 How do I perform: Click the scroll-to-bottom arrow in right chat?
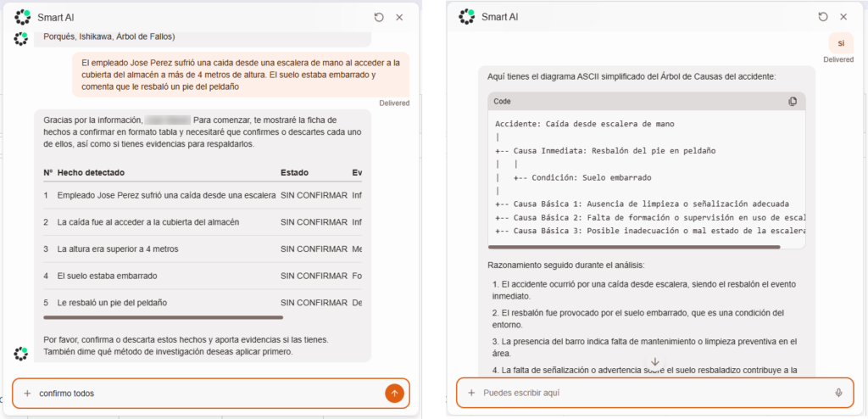[655, 361]
